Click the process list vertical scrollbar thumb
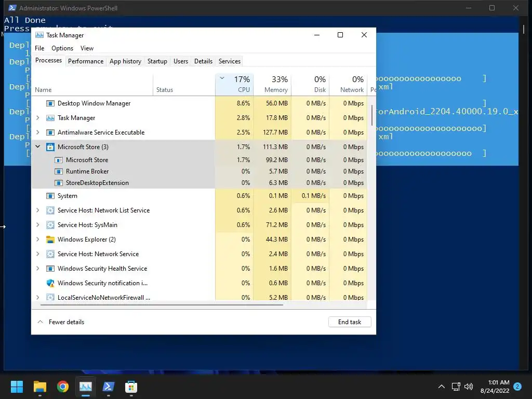Screen dimensions: 532x399 tap(372, 115)
